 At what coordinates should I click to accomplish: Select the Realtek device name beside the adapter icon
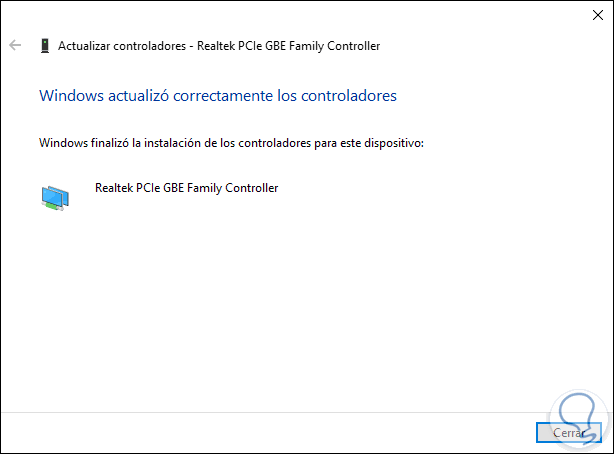coord(186,187)
